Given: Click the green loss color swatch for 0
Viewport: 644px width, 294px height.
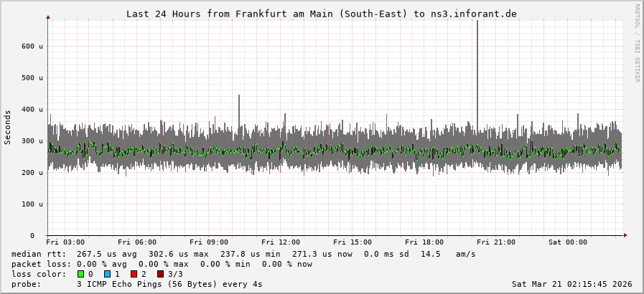Looking at the screenshot, I should pyautogui.click(x=81, y=274).
